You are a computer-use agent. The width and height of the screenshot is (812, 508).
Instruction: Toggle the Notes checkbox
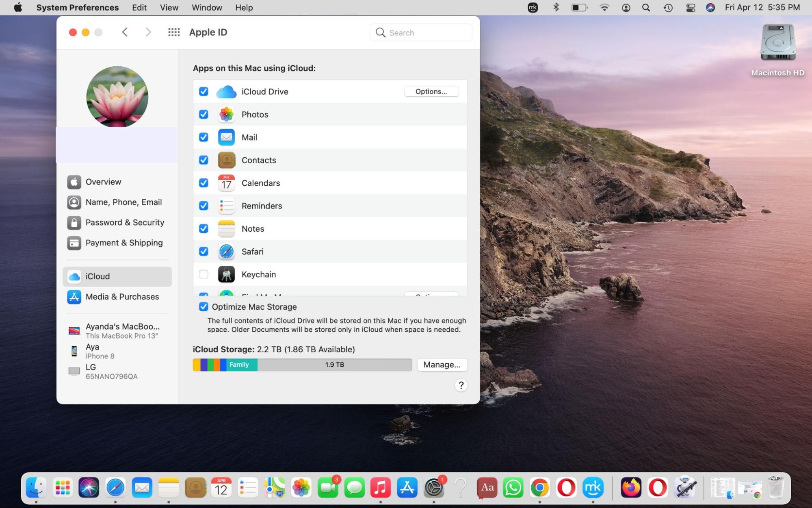pos(204,228)
